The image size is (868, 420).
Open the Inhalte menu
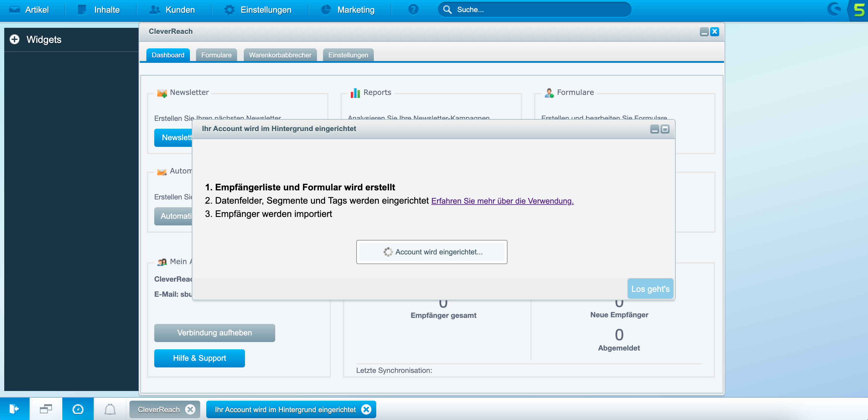coord(99,10)
